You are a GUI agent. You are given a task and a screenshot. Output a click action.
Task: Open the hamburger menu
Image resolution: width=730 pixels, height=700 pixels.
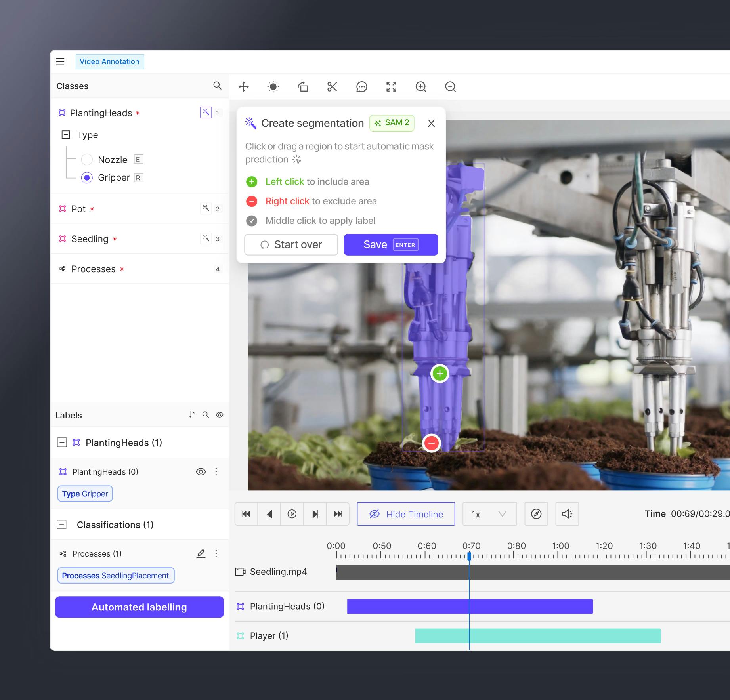point(60,61)
